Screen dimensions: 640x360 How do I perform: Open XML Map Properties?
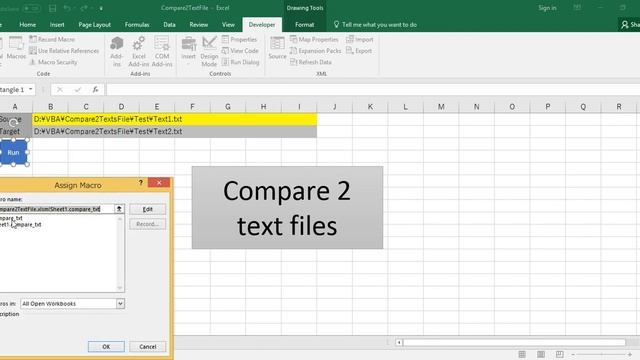pos(314,40)
